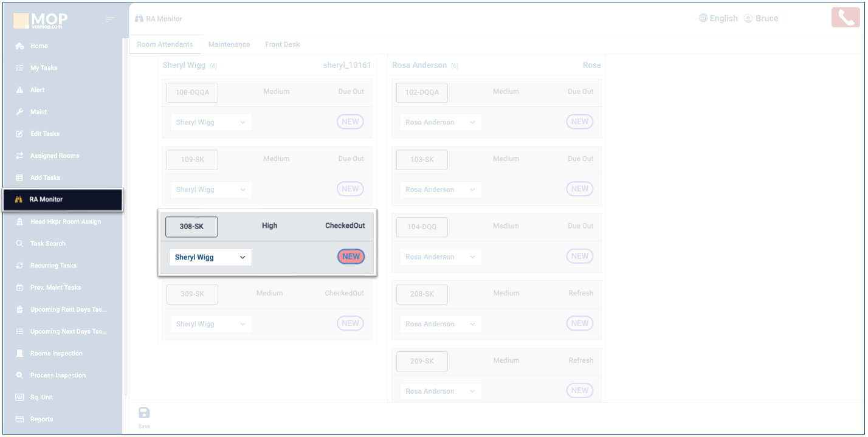Switch to the Maintenance tab
The height and width of the screenshot is (437, 868).
[x=229, y=44]
